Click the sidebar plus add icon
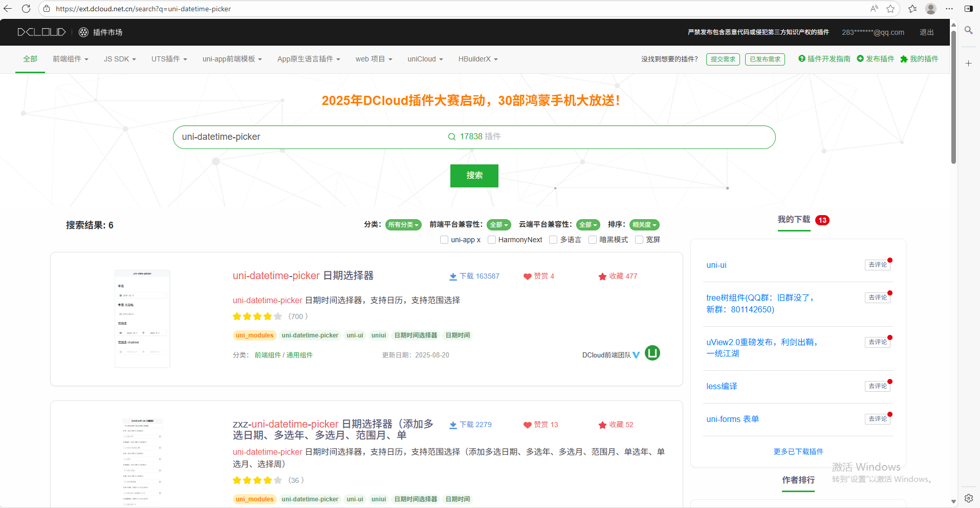This screenshot has width=980, height=508. [x=969, y=63]
